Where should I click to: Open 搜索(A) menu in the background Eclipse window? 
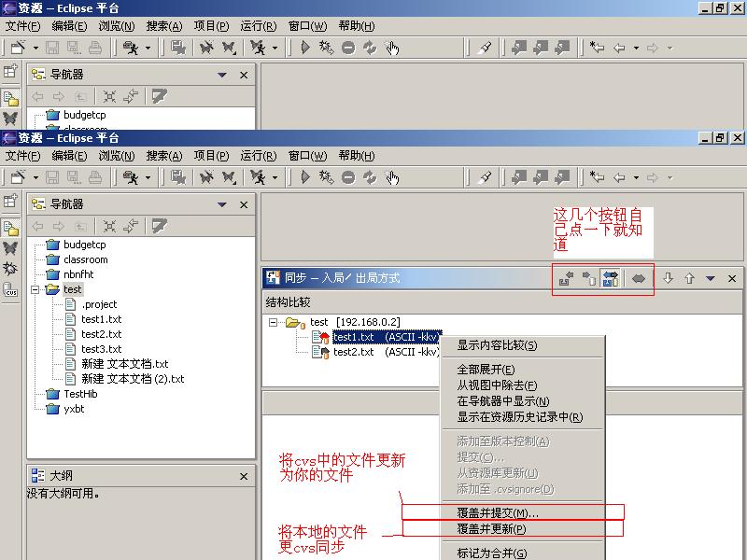coord(164,26)
